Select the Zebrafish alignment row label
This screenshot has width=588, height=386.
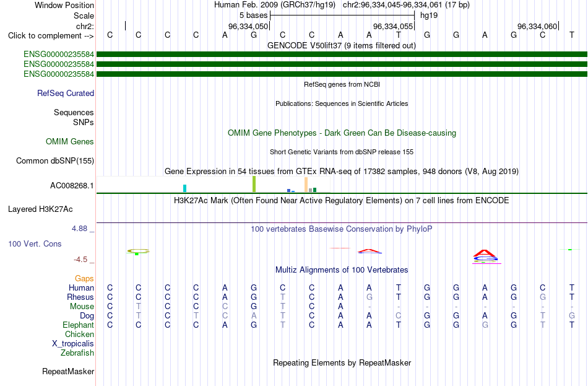click(77, 353)
